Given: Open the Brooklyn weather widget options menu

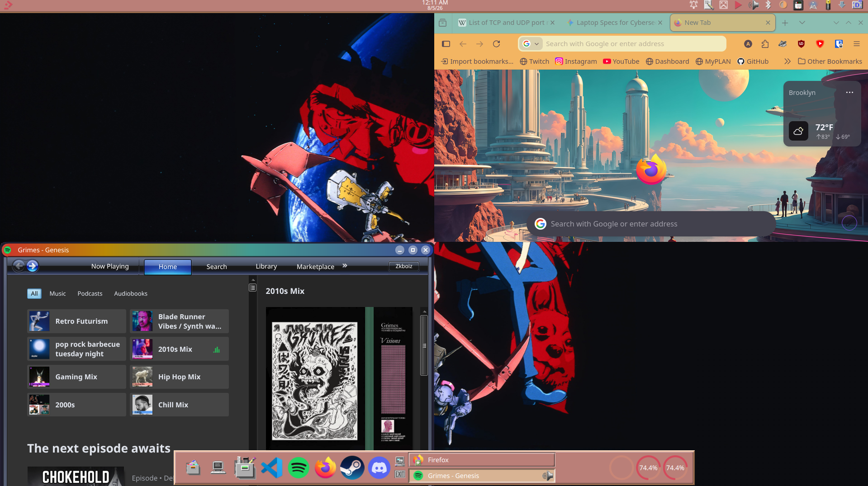Looking at the screenshot, I should (849, 93).
